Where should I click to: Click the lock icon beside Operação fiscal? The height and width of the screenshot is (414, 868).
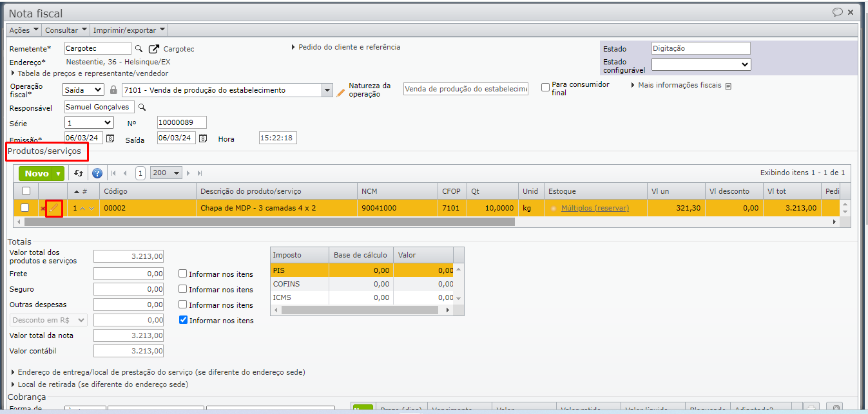pyautogui.click(x=114, y=90)
